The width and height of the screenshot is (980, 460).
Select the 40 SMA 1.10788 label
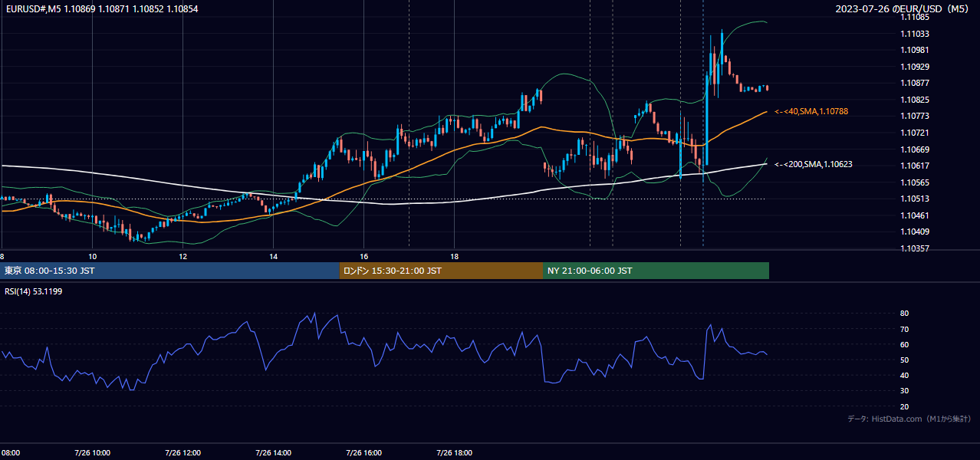click(x=811, y=112)
